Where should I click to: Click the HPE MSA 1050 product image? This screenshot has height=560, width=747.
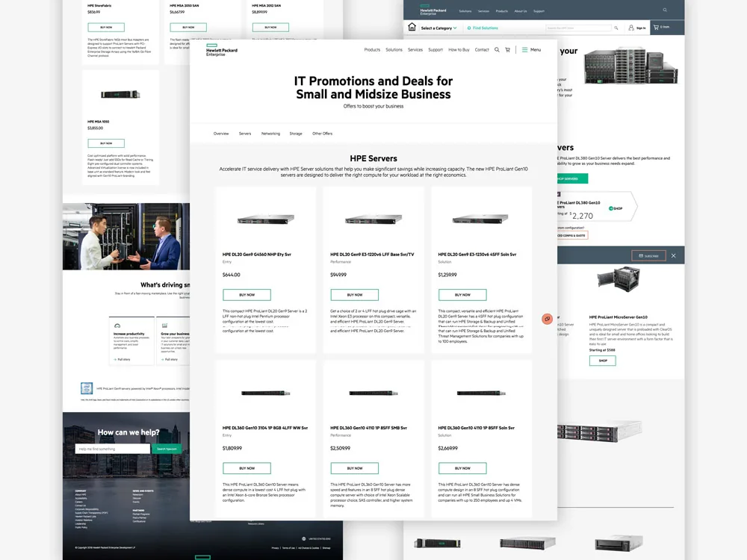[x=120, y=94]
